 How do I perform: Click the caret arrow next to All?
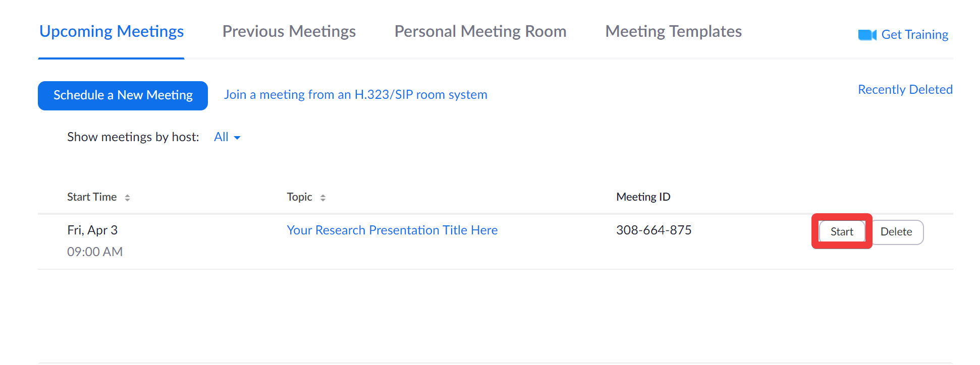point(237,138)
